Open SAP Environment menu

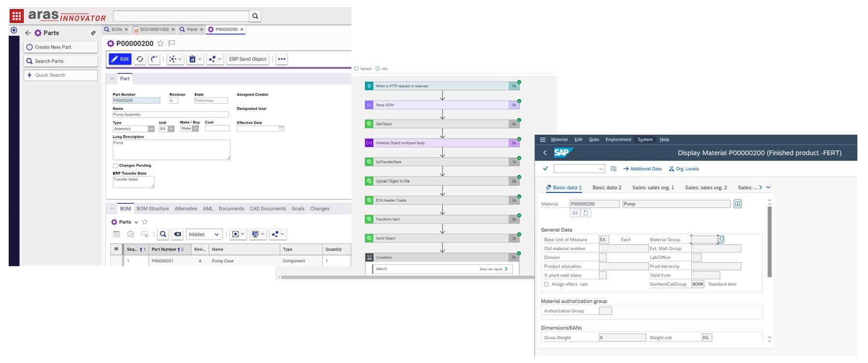(x=618, y=140)
